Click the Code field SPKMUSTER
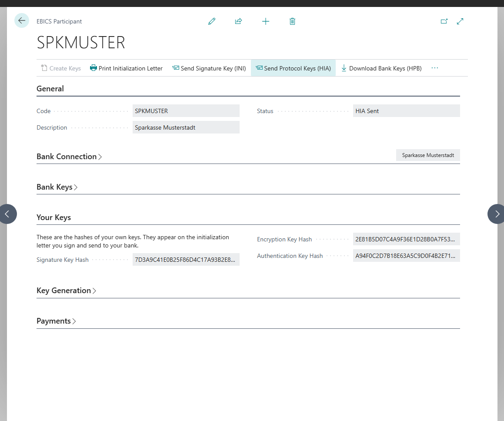 click(186, 111)
